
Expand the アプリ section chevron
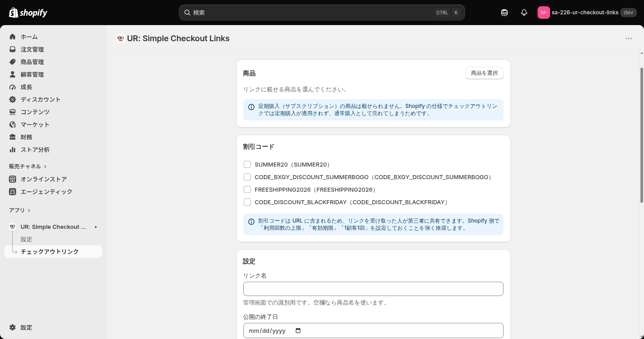(x=29, y=210)
